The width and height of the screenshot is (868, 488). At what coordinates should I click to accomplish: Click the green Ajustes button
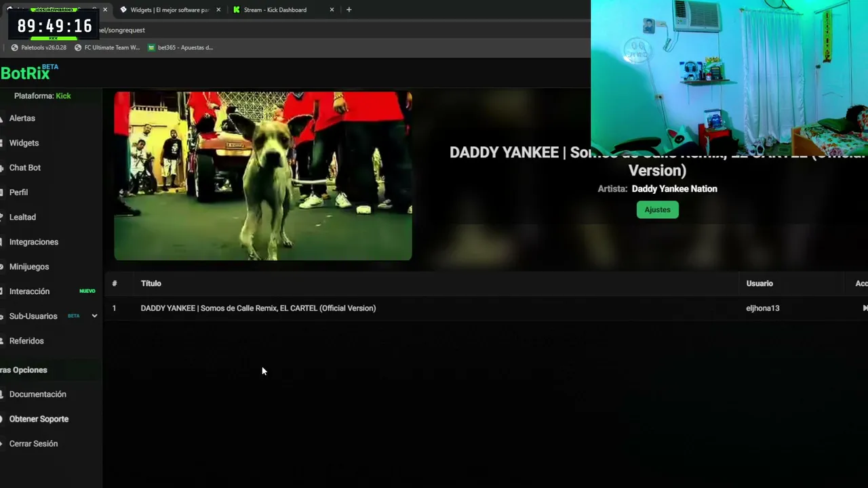(657, 209)
